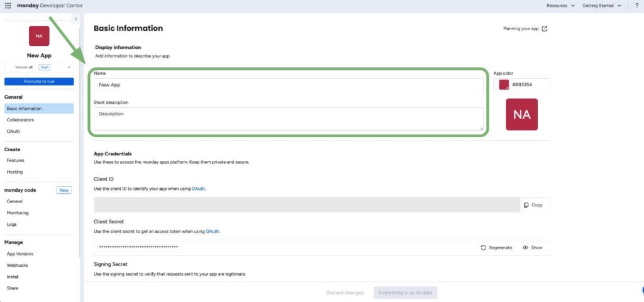This screenshot has width=644, height=302.
Task: Open the Collaborators section
Action: pos(20,120)
